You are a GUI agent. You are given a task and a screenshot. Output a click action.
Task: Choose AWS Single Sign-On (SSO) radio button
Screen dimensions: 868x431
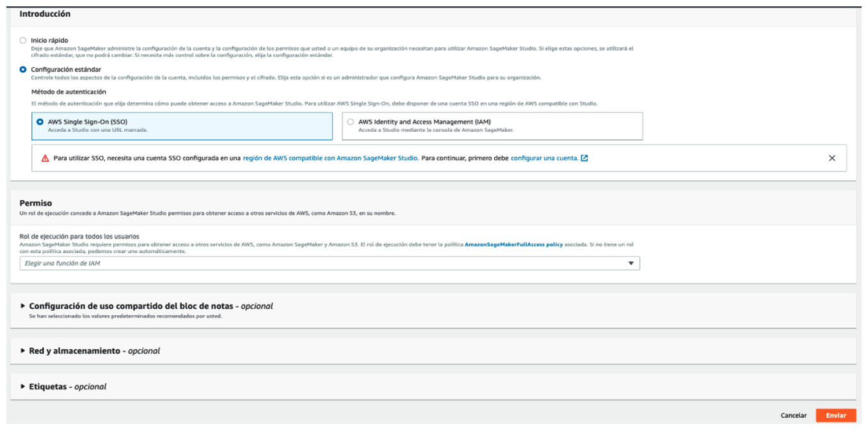pos(40,121)
